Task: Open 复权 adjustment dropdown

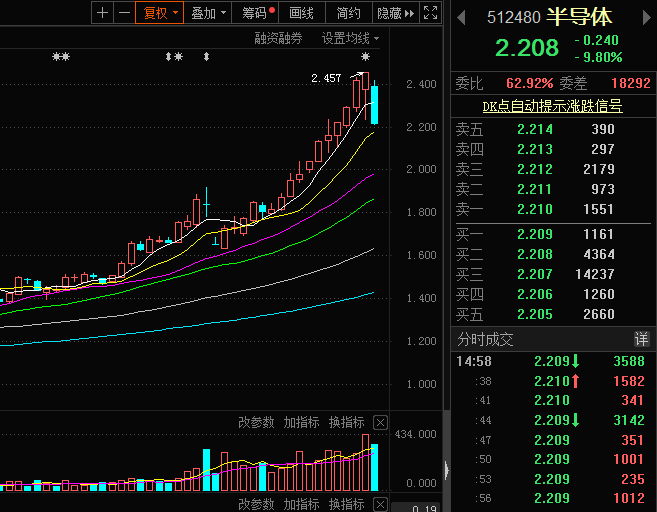Action: (x=160, y=13)
